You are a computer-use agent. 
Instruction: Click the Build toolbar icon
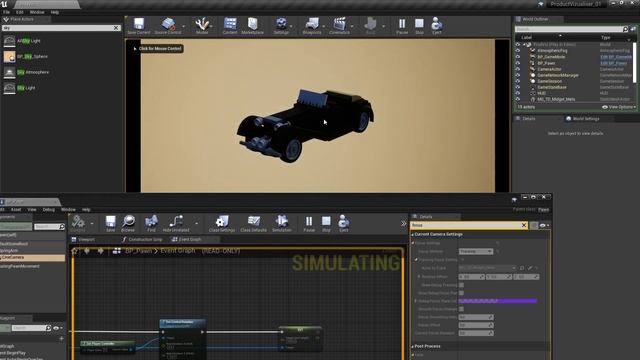[x=370, y=26]
